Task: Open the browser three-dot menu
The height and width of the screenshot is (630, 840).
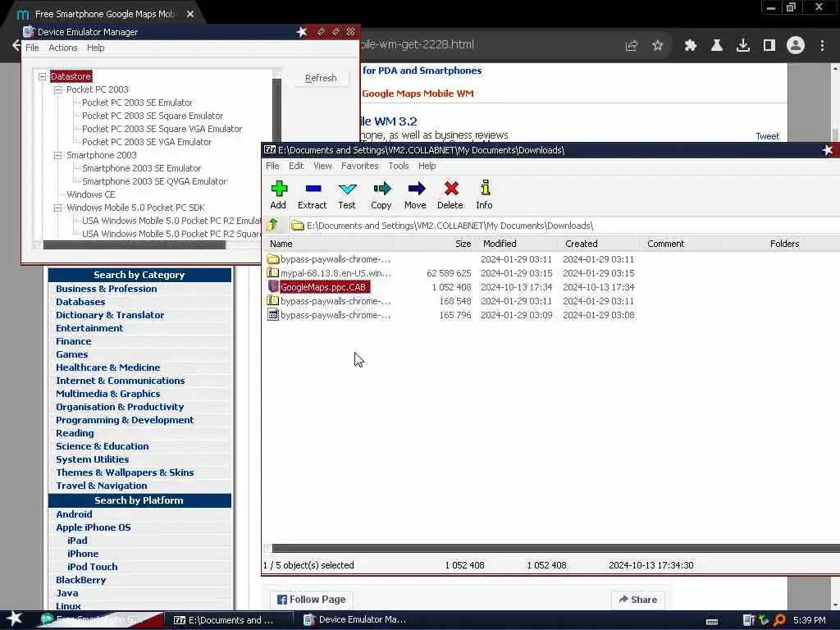Action: [822, 46]
